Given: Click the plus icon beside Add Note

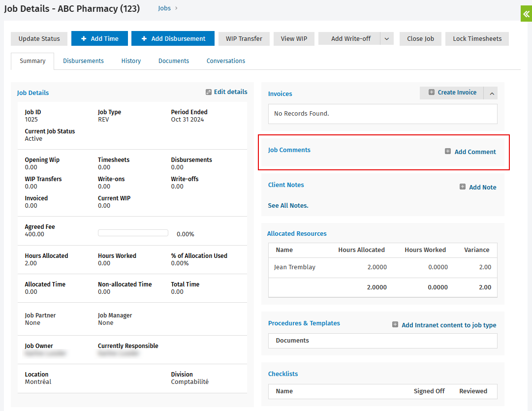Looking at the screenshot, I should pyautogui.click(x=463, y=187).
